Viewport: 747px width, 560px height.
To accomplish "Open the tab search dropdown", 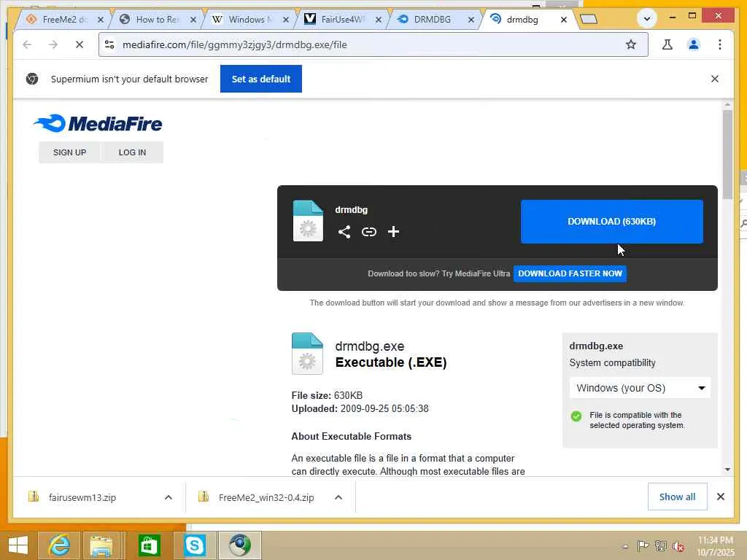I will [647, 19].
